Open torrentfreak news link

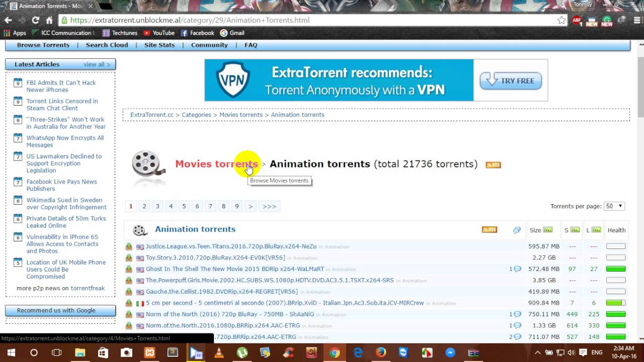point(88,288)
